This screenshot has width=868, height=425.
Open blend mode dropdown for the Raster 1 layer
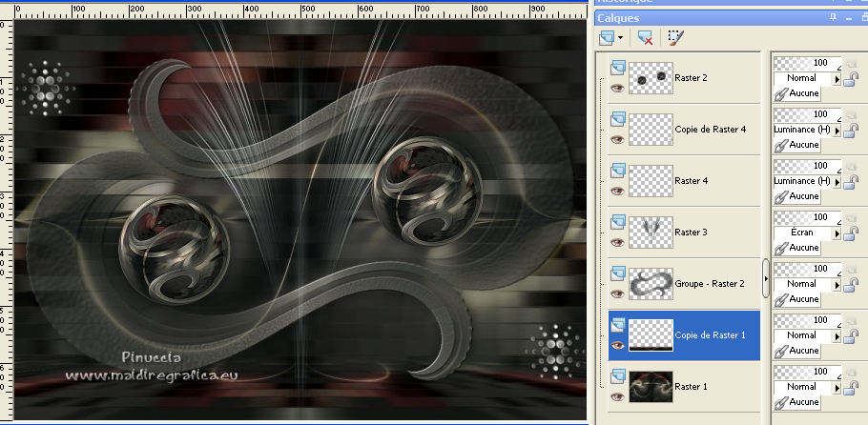coord(837,388)
